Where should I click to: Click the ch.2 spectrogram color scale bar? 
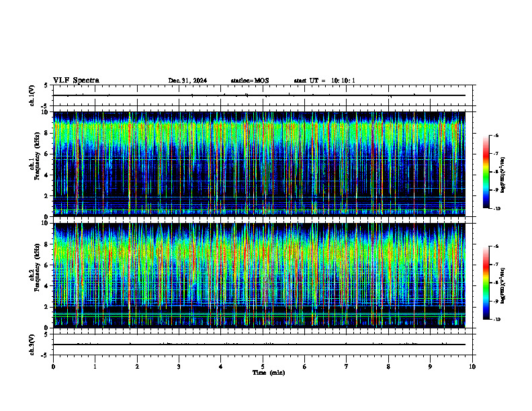tap(486, 283)
